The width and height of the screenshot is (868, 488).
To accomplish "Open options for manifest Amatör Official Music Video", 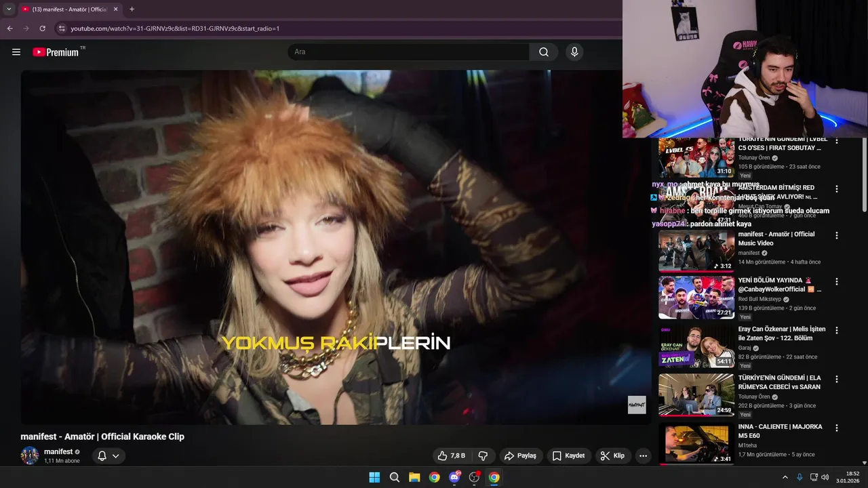I will click(x=837, y=235).
